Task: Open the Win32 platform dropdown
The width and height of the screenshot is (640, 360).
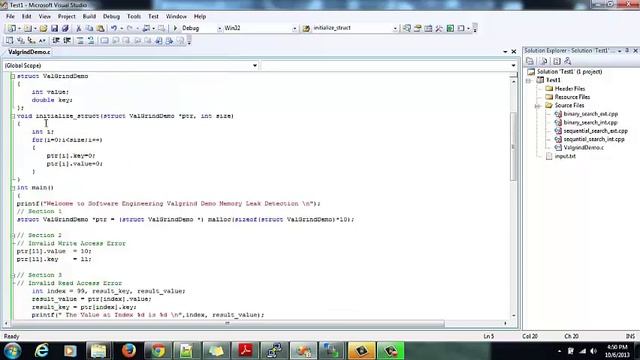Action: coord(294,28)
